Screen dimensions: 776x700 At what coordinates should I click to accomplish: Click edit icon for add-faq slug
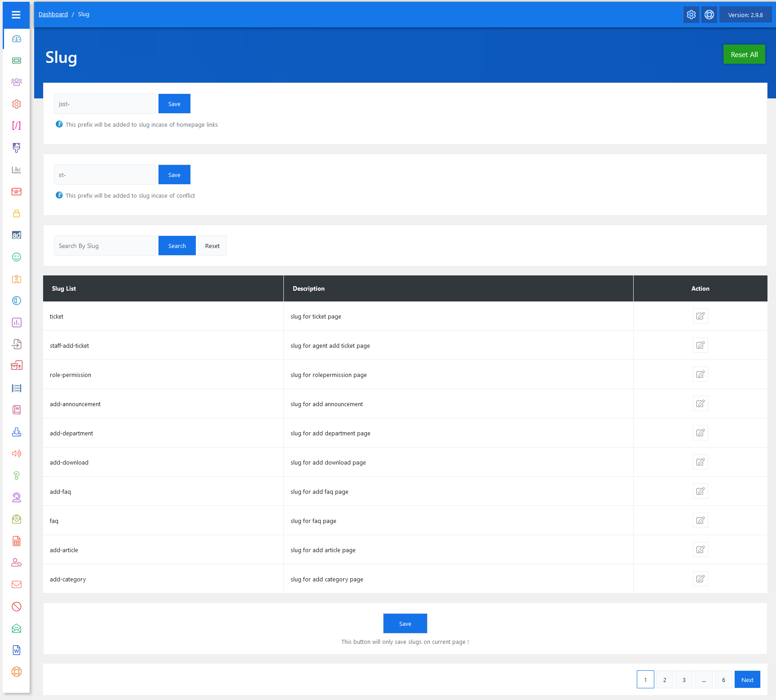700,492
